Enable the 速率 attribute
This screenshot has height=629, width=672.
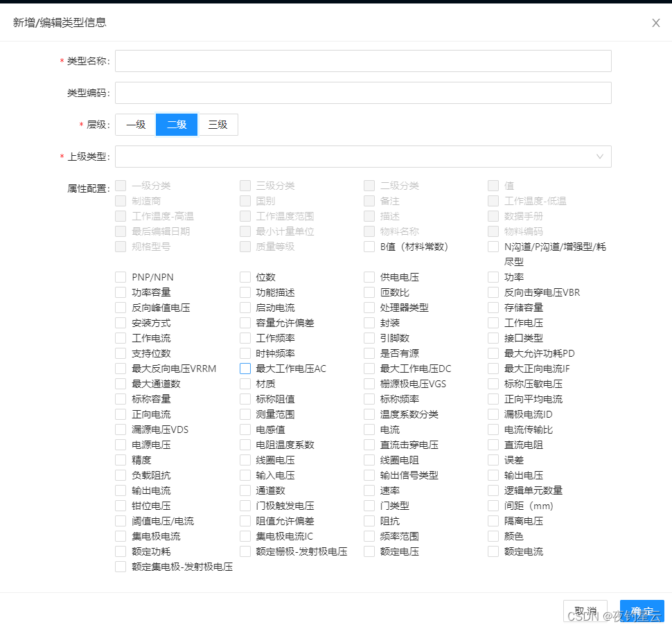[x=369, y=490]
